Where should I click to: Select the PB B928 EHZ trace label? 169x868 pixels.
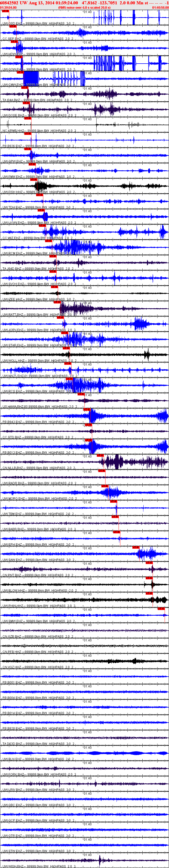38,729
